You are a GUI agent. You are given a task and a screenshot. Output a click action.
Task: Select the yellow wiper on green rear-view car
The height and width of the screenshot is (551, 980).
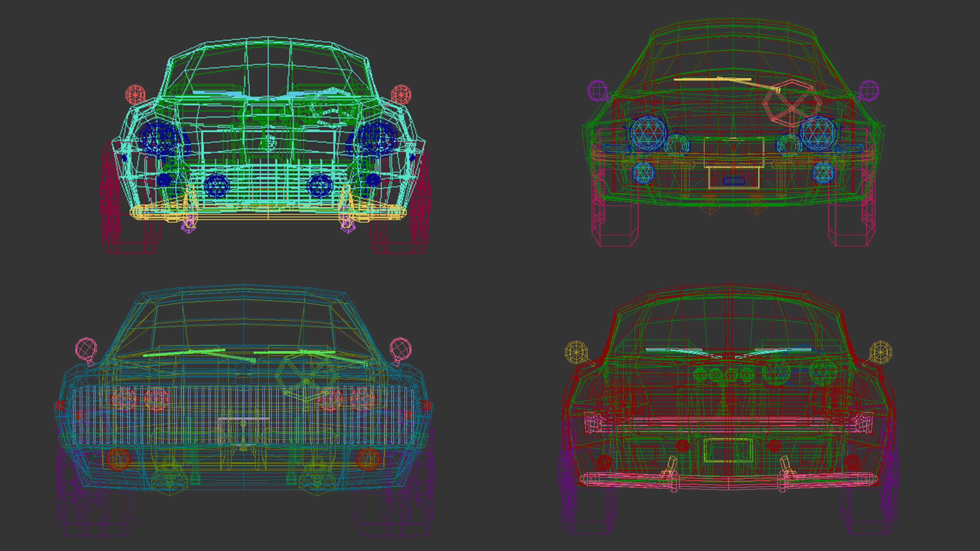point(712,80)
